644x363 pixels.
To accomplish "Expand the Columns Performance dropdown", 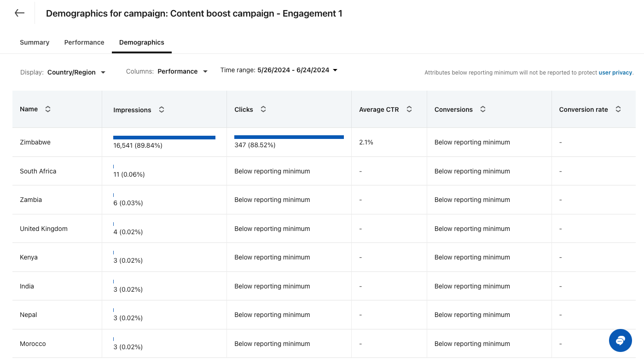I will [182, 71].
